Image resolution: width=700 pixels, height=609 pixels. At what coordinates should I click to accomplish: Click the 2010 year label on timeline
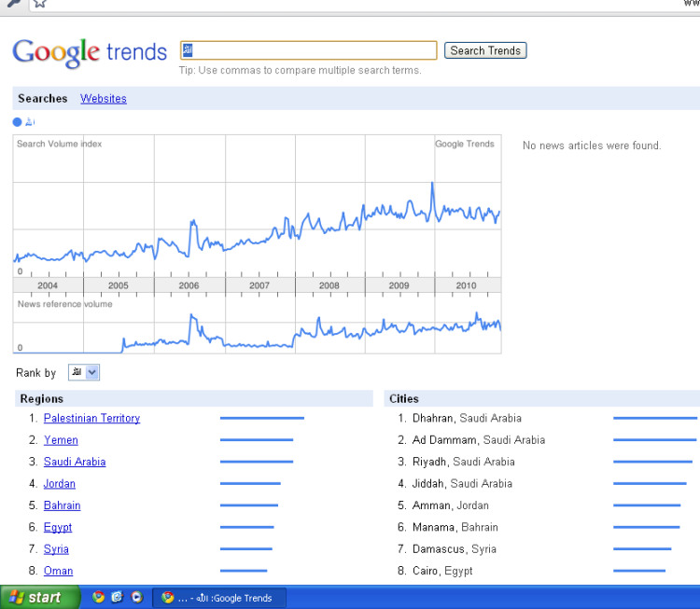[466, 285]
